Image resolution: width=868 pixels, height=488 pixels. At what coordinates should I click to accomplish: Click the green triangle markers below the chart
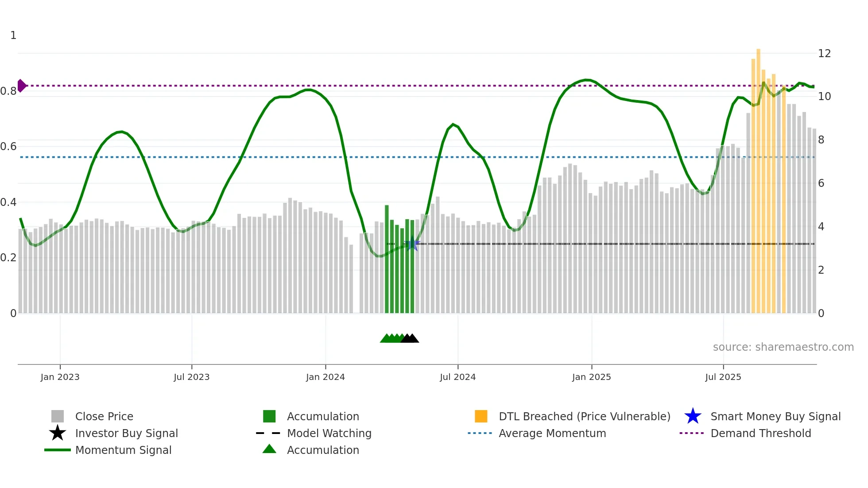pyautogui.click(x=390, y=338)
